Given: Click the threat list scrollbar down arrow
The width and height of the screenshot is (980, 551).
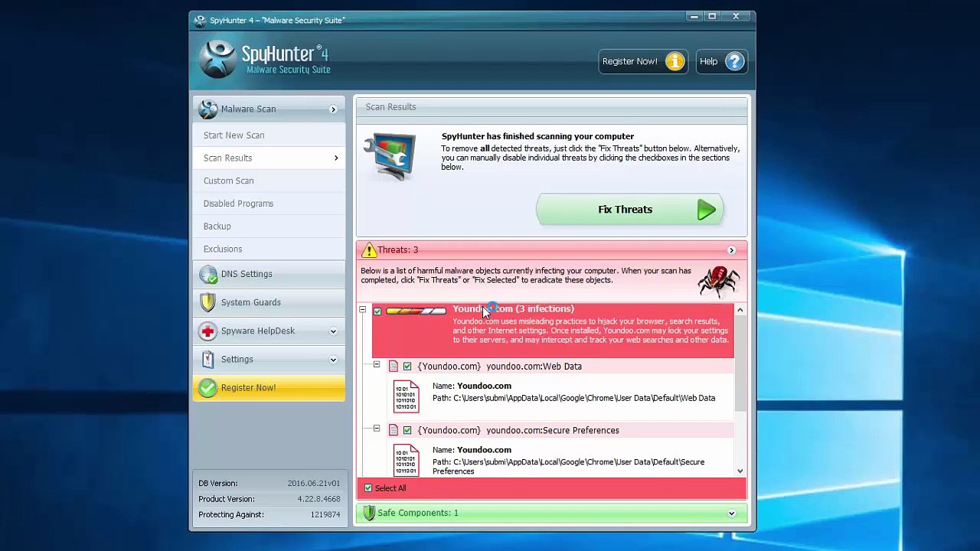Looking at the screenshot, I should coord(740,471).
